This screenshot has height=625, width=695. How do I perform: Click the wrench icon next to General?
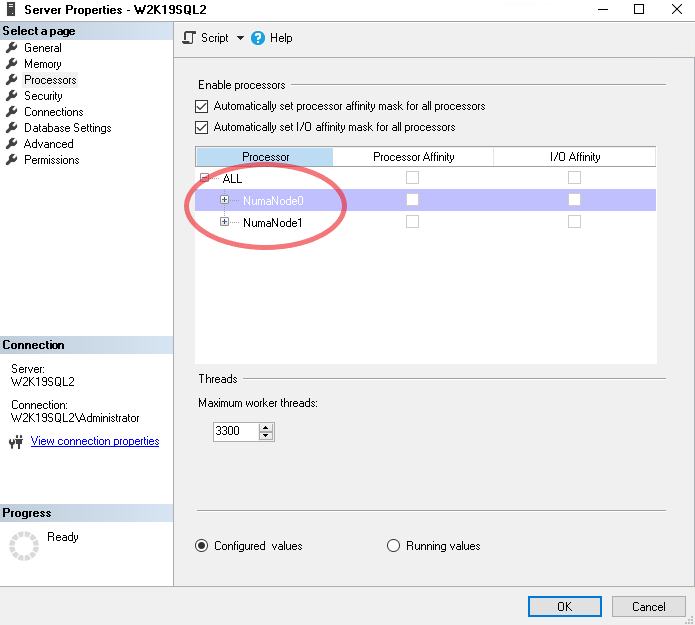pyautogui.click(x=12, y=47)
